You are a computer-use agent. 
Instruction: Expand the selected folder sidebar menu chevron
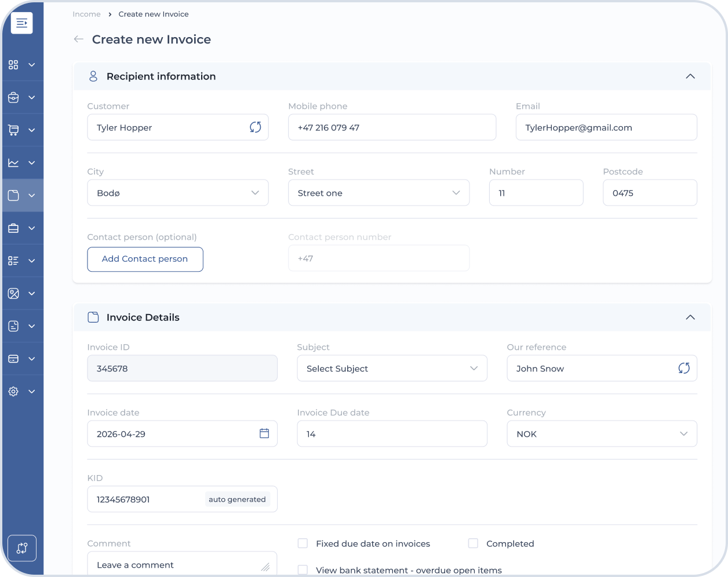point(32,196)
